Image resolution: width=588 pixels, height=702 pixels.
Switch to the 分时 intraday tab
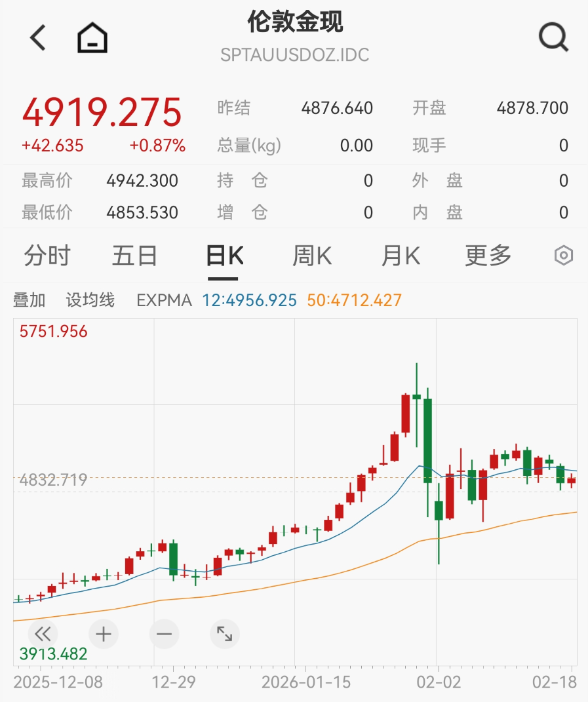47,256
